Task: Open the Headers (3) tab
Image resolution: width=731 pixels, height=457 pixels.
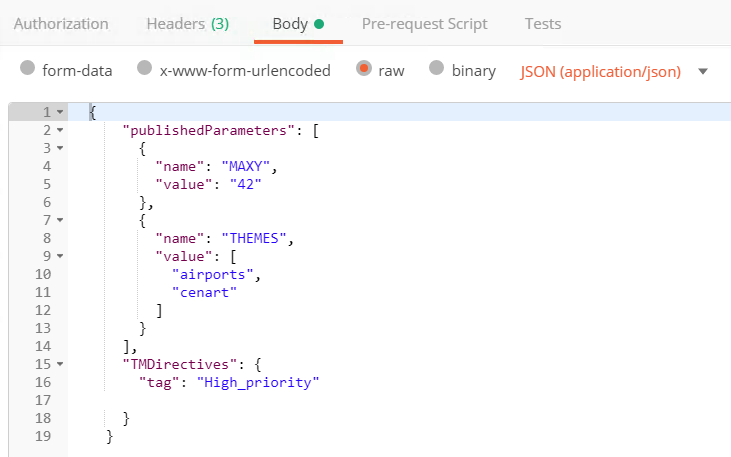Action: click(187, 24)
